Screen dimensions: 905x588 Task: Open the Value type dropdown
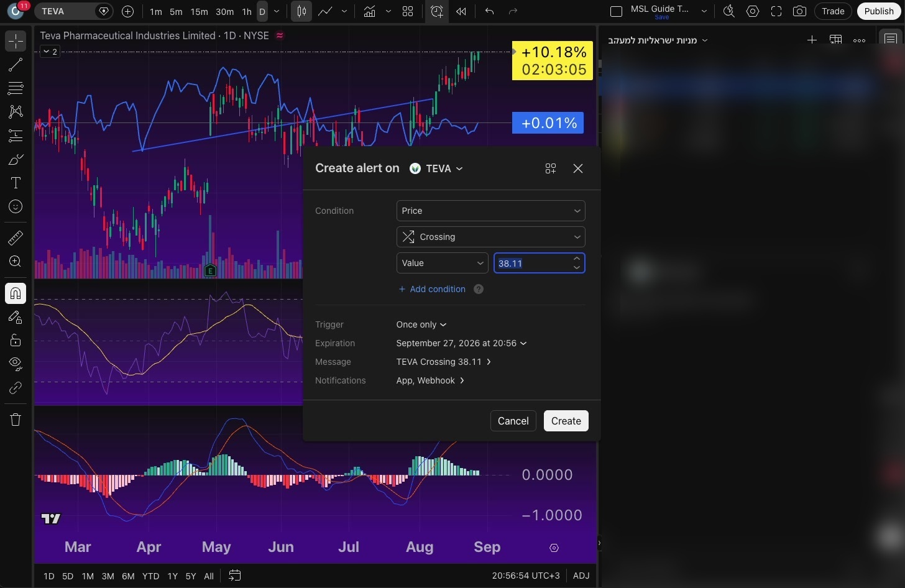pyautogui.click(x=442, y=263)
